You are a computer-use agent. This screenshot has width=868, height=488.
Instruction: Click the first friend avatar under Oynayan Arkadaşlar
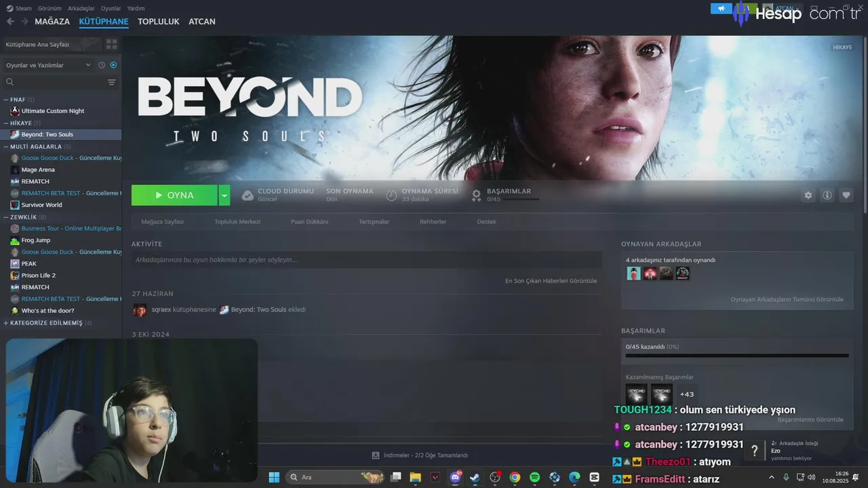point(633,273)
